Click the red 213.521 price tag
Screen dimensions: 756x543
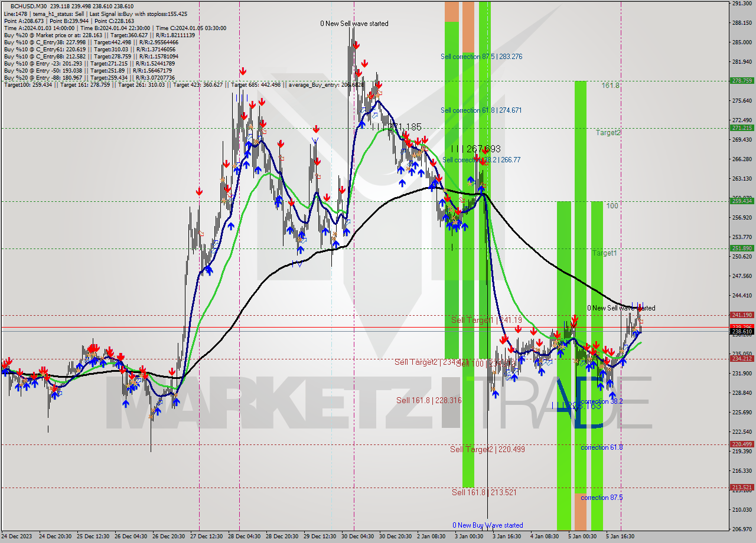point(742,487)
